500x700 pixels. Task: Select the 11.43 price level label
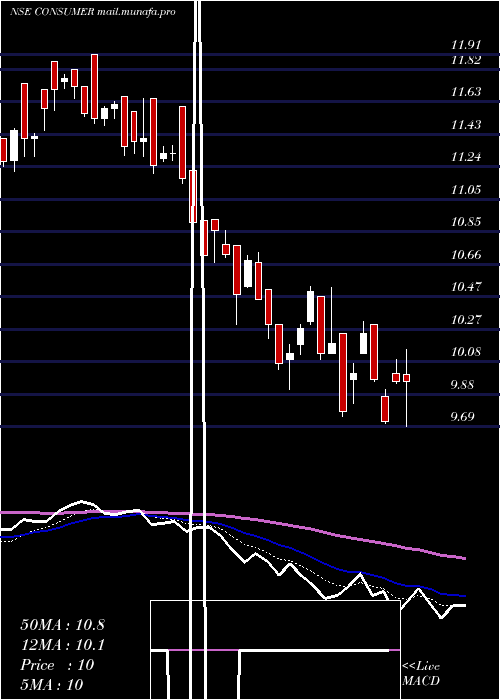click(466, 125)
